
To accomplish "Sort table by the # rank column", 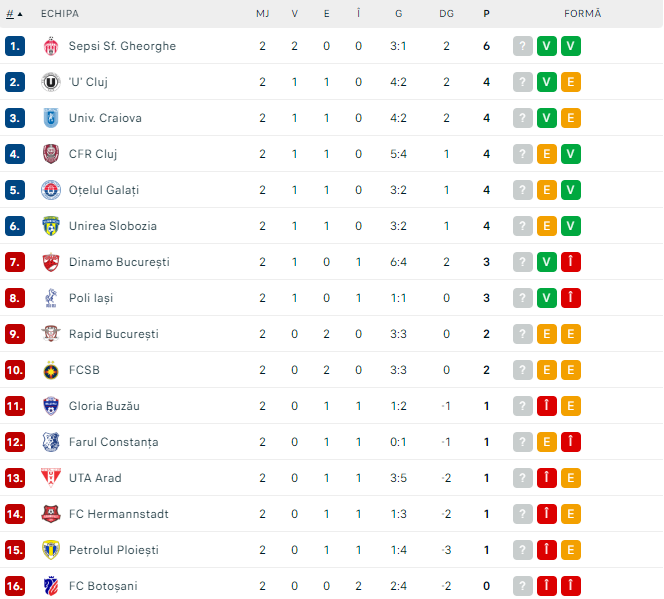I will point(14,14).
